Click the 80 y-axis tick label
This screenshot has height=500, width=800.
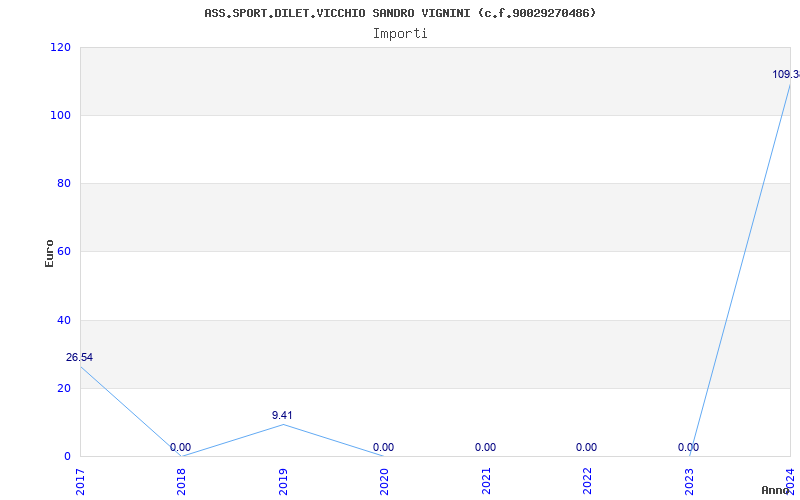click(64, 183)
